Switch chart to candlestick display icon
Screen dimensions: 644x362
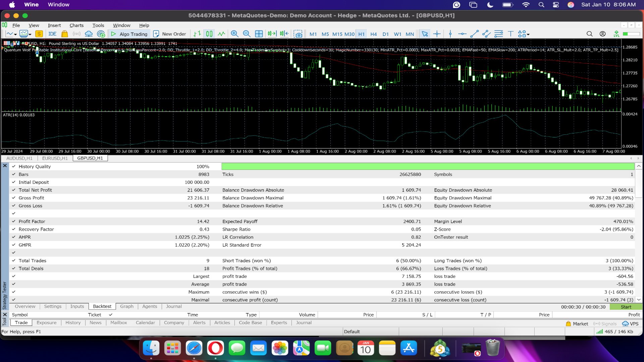click(209, 34)
